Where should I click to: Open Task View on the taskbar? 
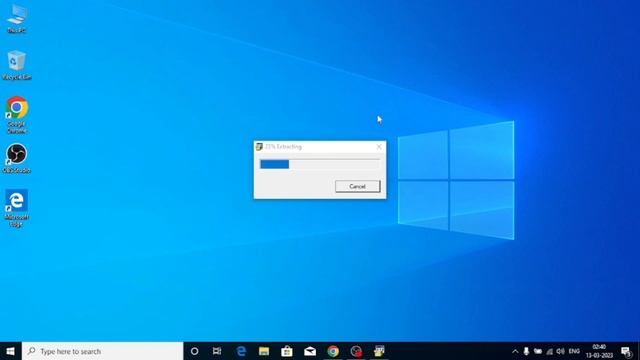pos(217,351)
